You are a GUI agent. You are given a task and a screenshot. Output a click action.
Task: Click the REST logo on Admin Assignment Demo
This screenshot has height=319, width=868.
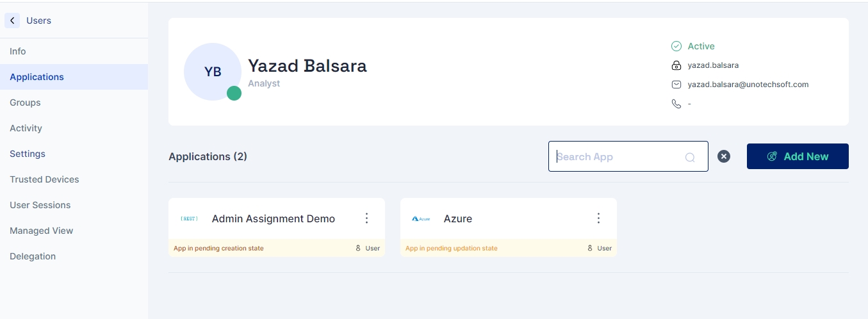point(189,219)
